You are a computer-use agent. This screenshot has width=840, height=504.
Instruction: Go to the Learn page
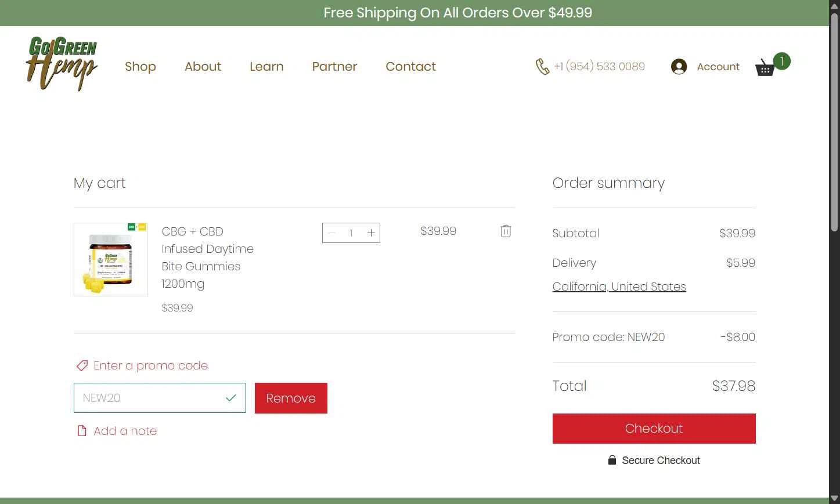(x=266, y=67)
